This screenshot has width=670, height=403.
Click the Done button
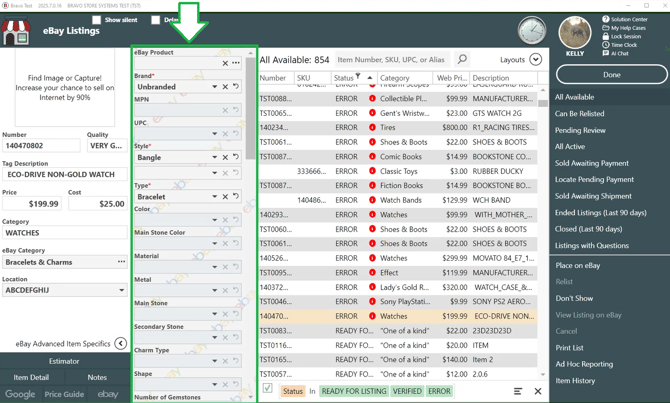coord(611,75)
